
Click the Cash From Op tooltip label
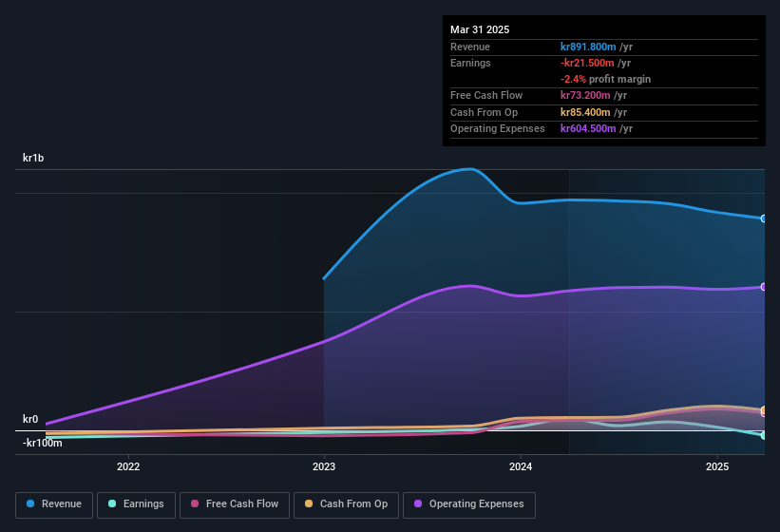484,112
